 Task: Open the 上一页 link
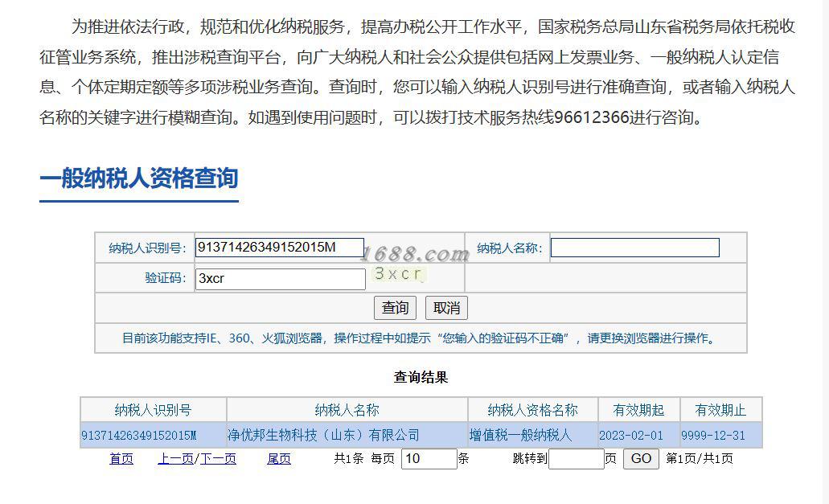(x=175, y=458)
